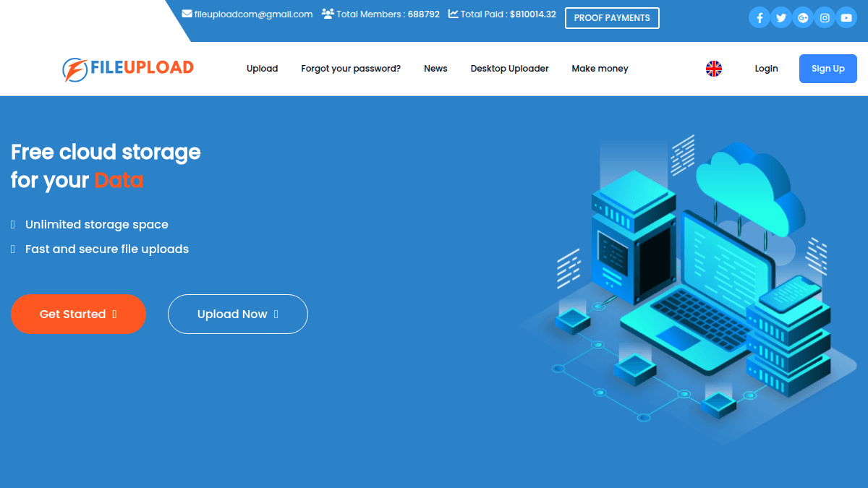Open the YouTube social icon
Image resolution: width=868 pixels, height=488 pixels.
(x=846, y=17)
